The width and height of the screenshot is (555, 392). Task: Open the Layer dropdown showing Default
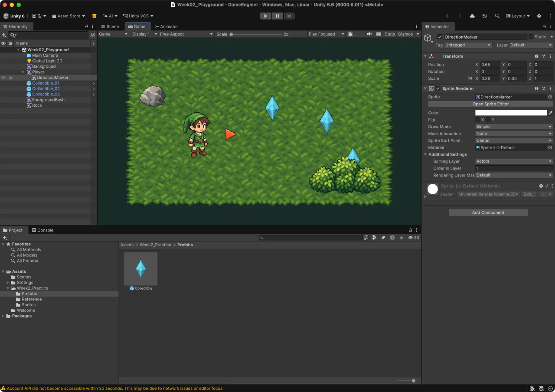(x=531, y=45)
